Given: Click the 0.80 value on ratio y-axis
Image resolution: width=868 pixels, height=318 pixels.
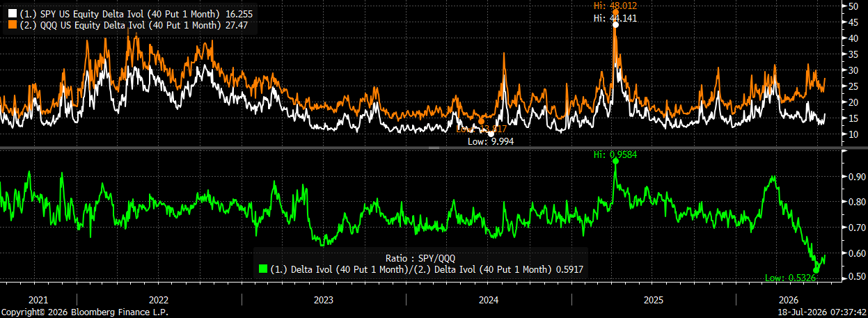Looking at the screenshot, I should [856, 202].
